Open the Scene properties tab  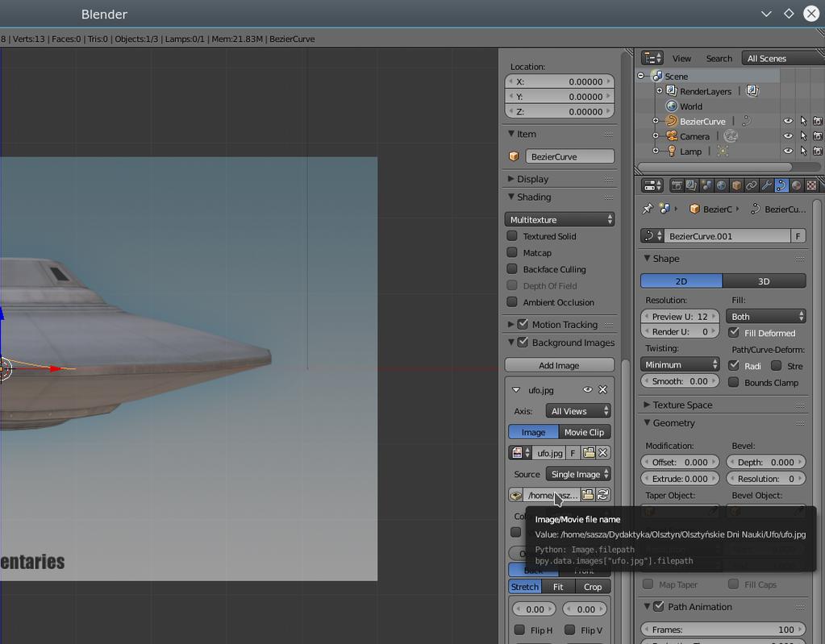click(x=706, y=185)
